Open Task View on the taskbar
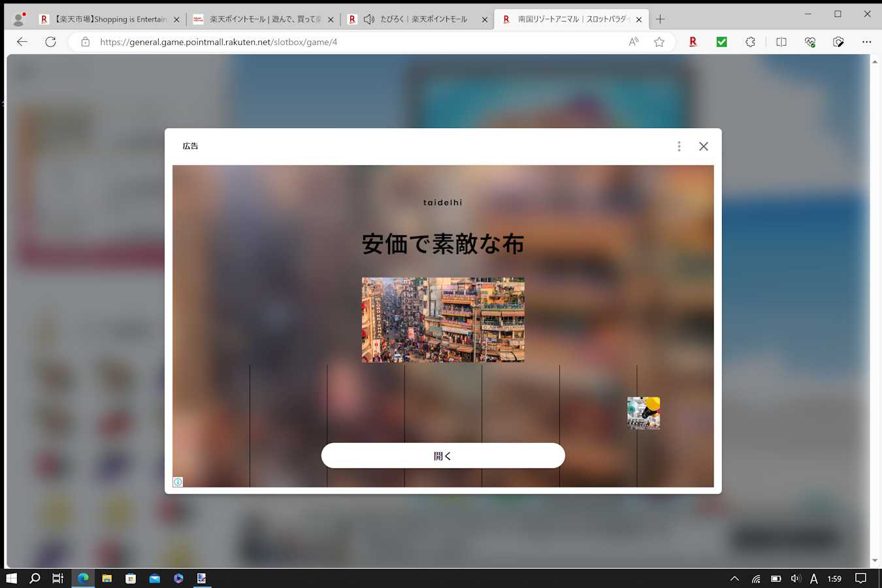The height and width of the screenshot is (588, 882). 58,578
